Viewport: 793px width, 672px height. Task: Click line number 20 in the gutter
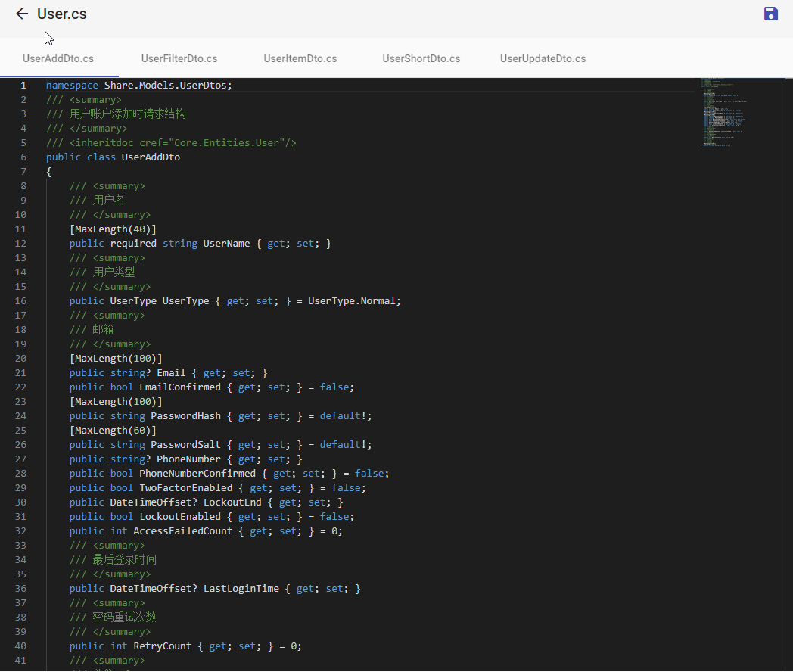(20, 359)
